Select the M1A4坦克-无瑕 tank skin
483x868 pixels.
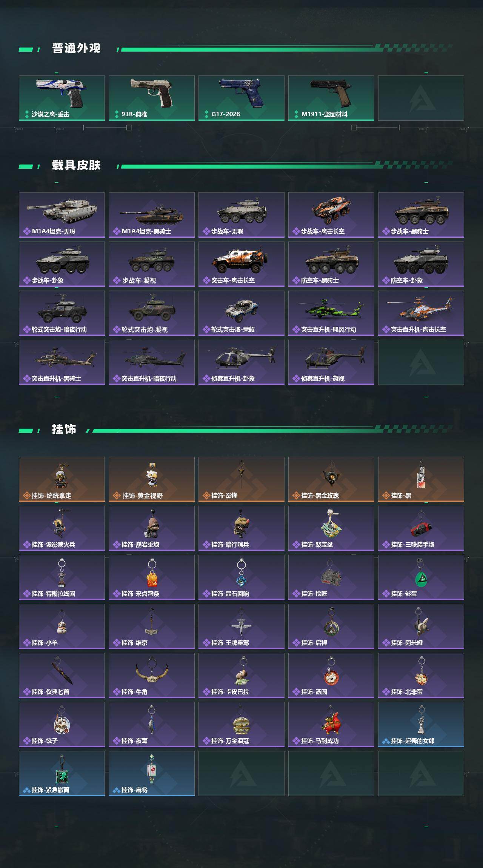62,215
